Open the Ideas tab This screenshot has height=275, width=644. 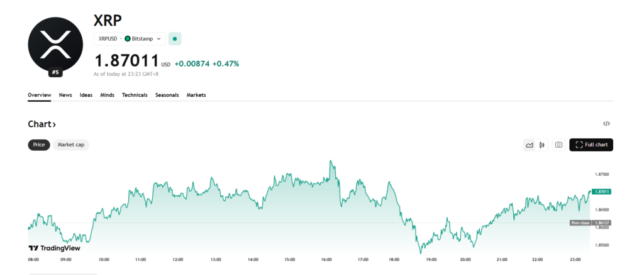click(x=86, y=95)
